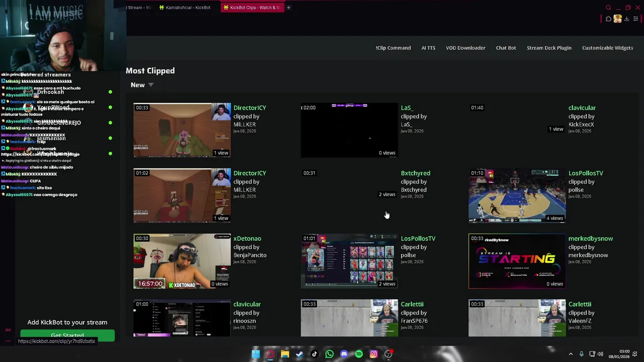Open the volume speaker tray icon

click(x=600, y=354)
